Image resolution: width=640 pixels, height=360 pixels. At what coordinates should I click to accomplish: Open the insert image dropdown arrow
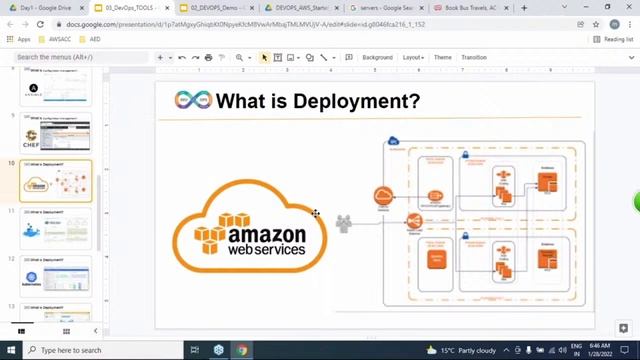click(298, 58)
